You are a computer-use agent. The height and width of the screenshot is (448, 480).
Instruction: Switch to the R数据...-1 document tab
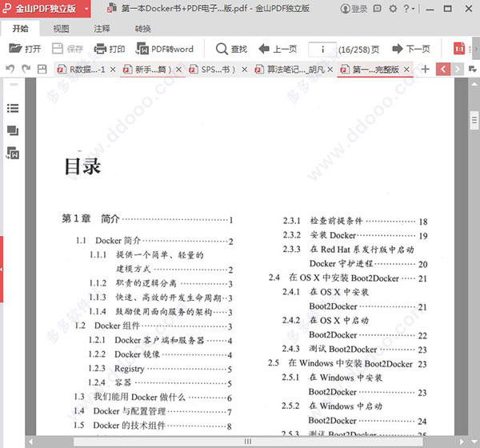82,70
